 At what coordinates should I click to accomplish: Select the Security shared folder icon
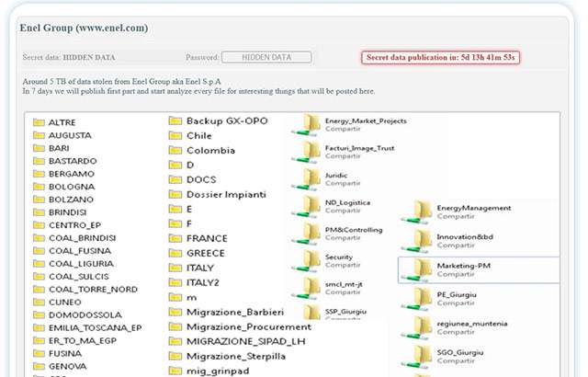(x=307, y=261)
